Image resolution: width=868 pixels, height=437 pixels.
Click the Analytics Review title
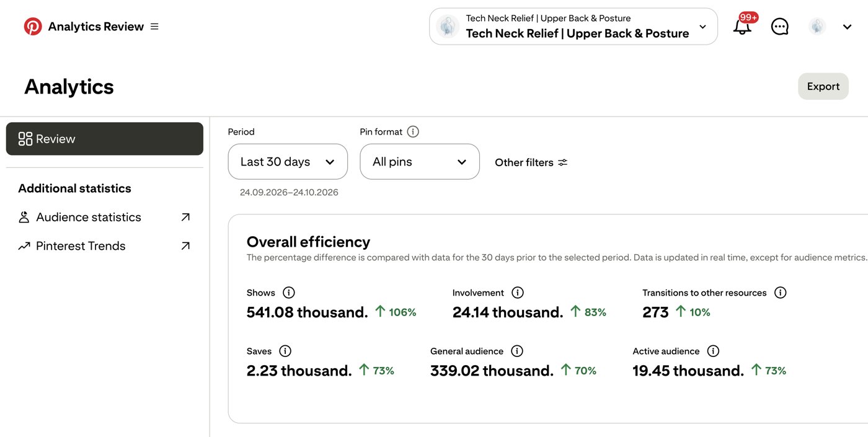[96, 27]
